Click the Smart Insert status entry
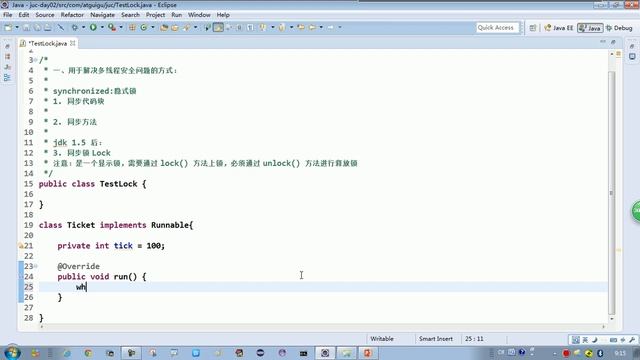This screenshot has height=360, width=640. click(x=436, y=339)
